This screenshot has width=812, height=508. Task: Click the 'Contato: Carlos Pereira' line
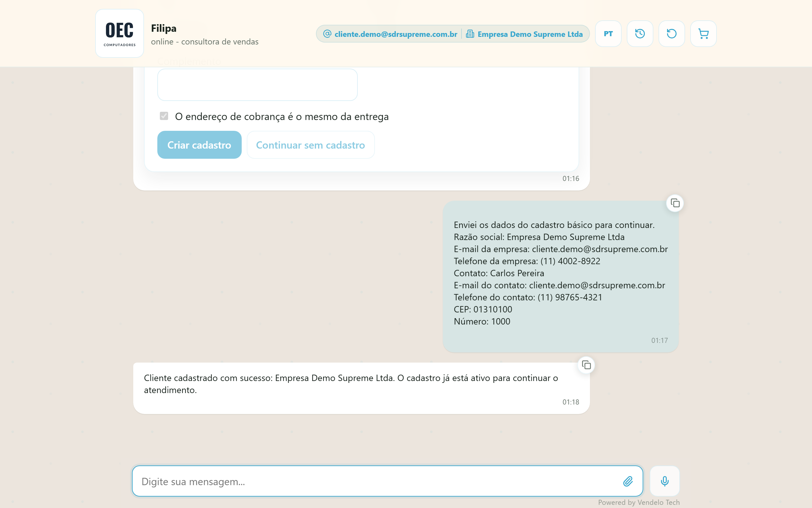tap(499, 273)
